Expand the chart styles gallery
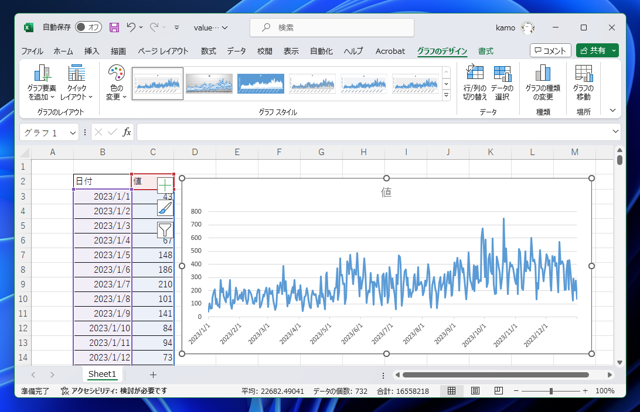Screen dimensions: 640x412 point(446,95)
